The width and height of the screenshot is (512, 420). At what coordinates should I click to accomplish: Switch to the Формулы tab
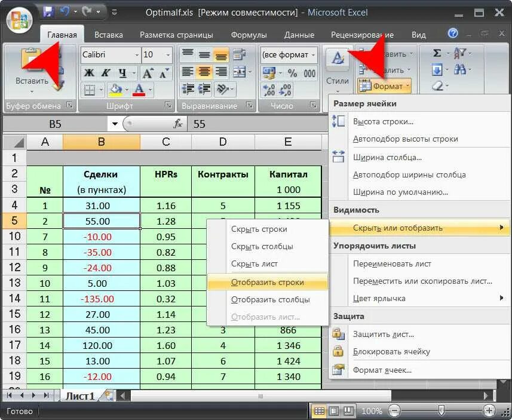(249, 35)
